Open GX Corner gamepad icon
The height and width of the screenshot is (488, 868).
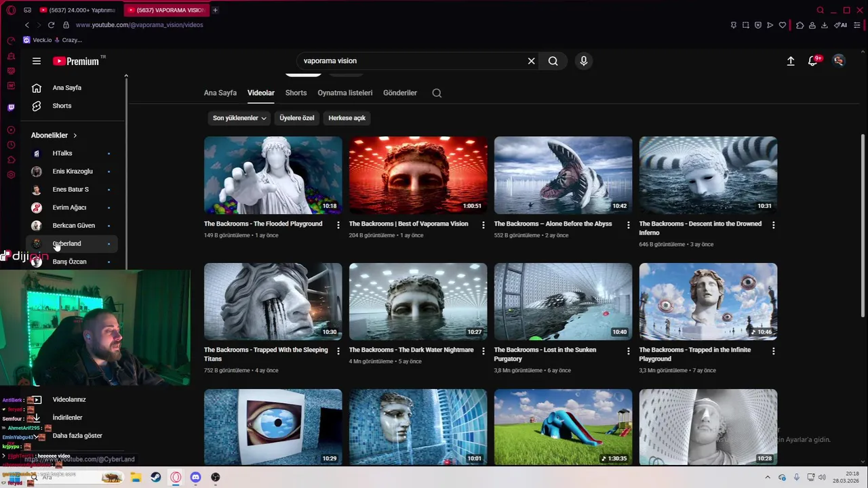click(27, 10)
